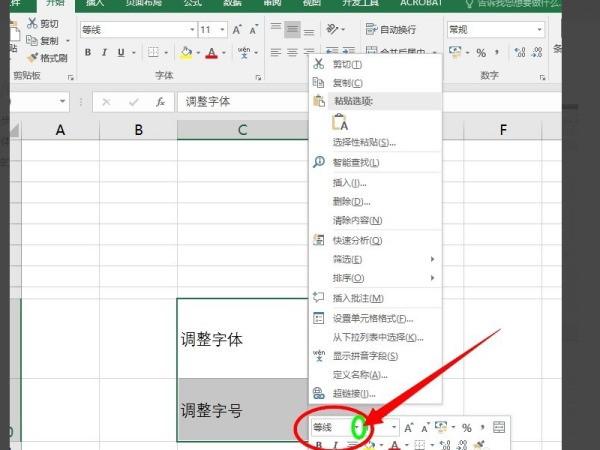Click the text Orientation icon in ribbon
The height and width of the screenshot is (450, 600).
(x=332, y=29)
